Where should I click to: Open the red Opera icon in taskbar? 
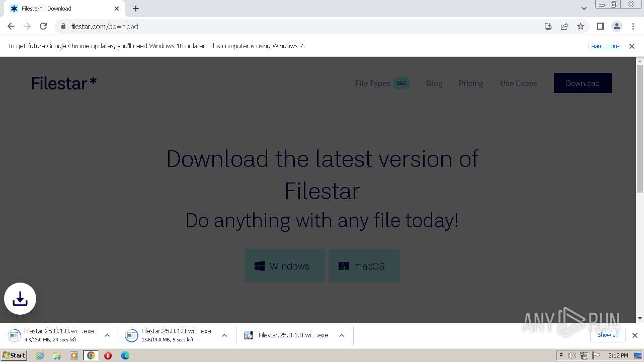pyautogui.click(x=108, y=355)
